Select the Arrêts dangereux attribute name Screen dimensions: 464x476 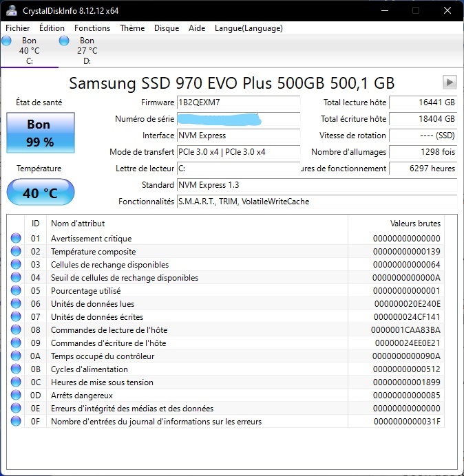coord(82,396)
